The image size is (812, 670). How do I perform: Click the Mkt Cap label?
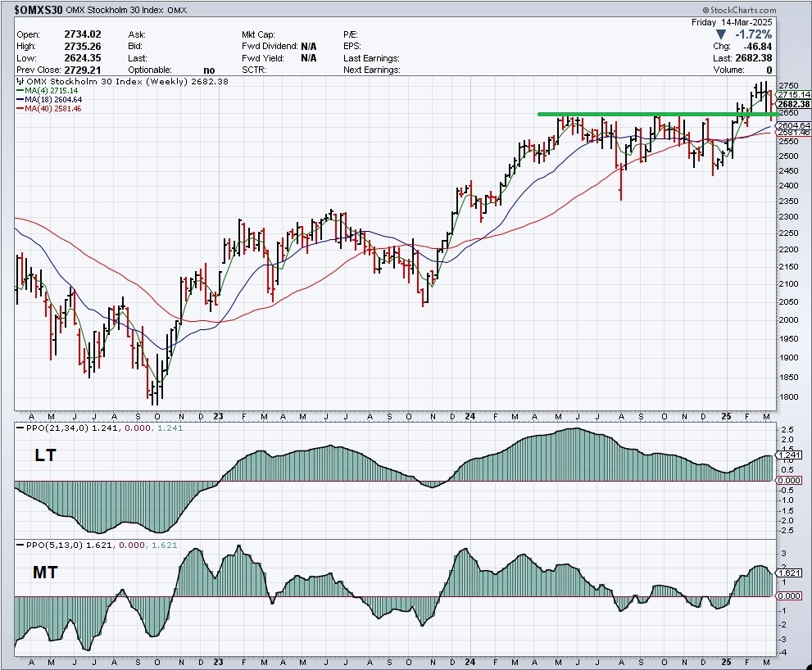tap(258, 34)
